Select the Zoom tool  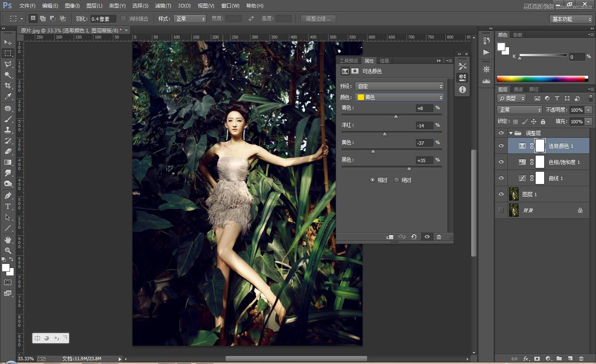[7, 251]
